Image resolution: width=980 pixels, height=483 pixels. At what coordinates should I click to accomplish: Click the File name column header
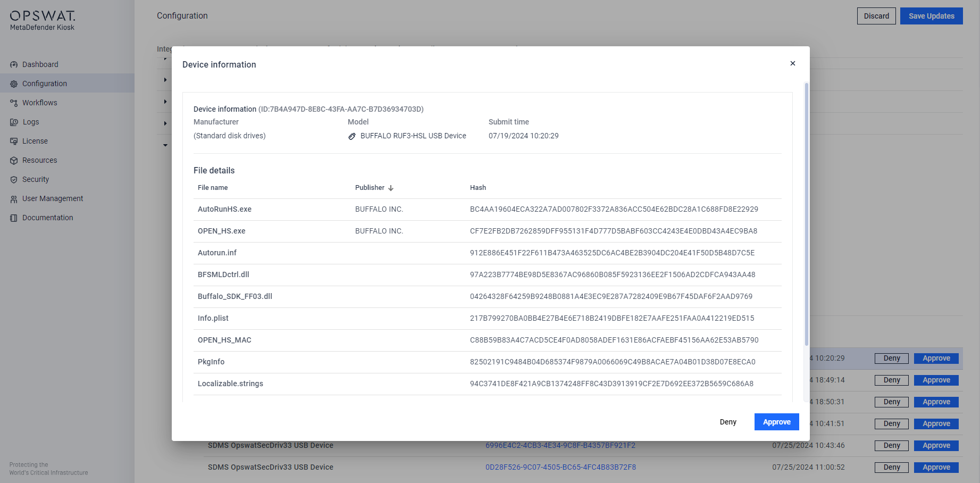tap(213, 188)
